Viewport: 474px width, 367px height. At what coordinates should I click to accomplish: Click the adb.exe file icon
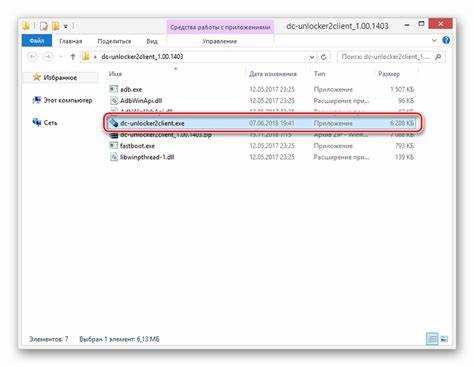pos(114,89)
